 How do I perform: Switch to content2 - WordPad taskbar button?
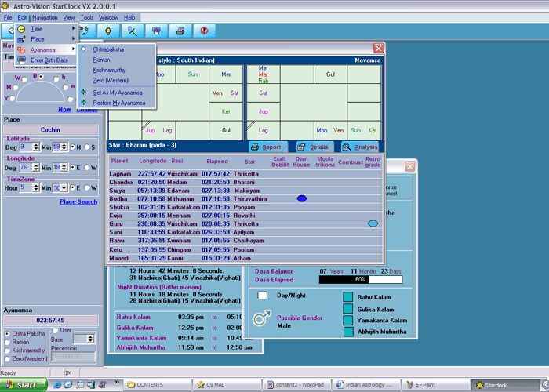tap(296, 385)
